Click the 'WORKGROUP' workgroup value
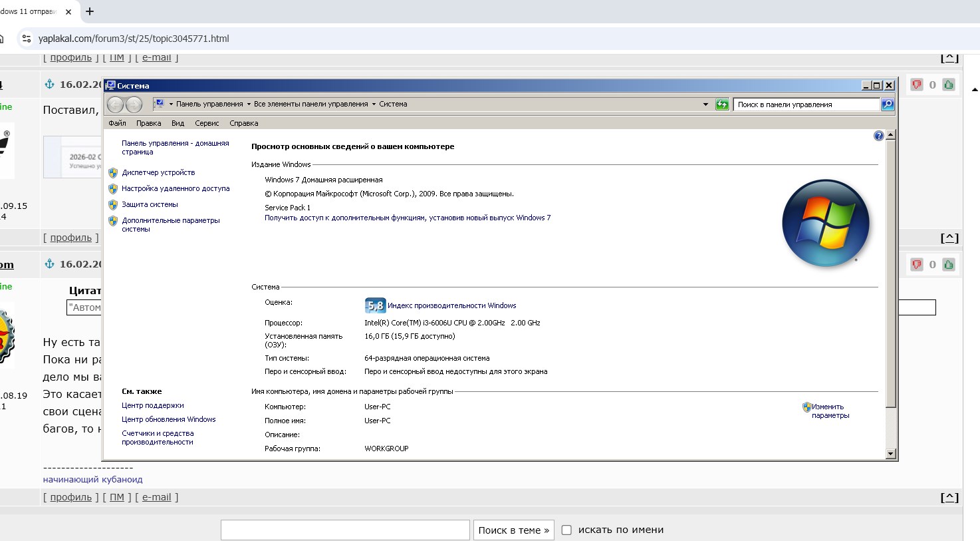The height and width of the screenshot is (541, 980). click(387, 449)
